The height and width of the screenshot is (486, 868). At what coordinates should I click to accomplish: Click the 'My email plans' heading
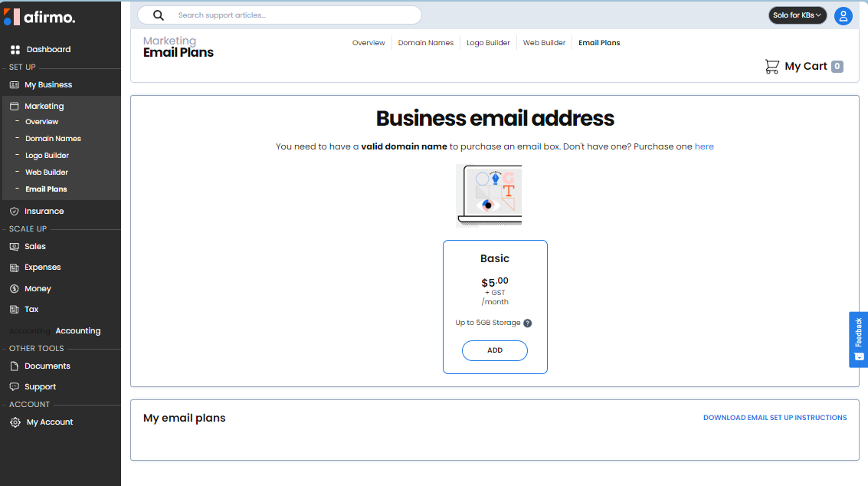point(185,419)
